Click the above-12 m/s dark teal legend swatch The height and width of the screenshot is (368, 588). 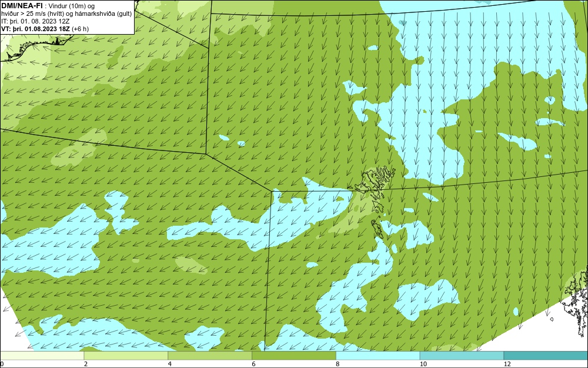tap(546, 356)
